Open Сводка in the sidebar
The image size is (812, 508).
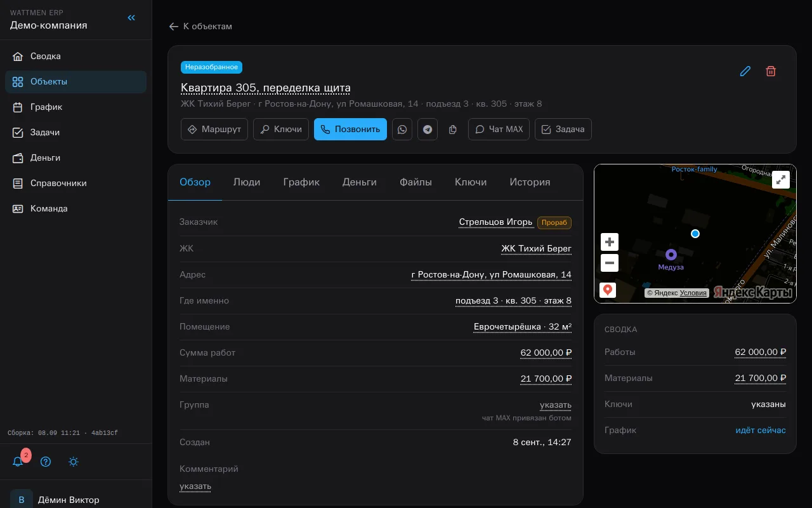(76, 57)
